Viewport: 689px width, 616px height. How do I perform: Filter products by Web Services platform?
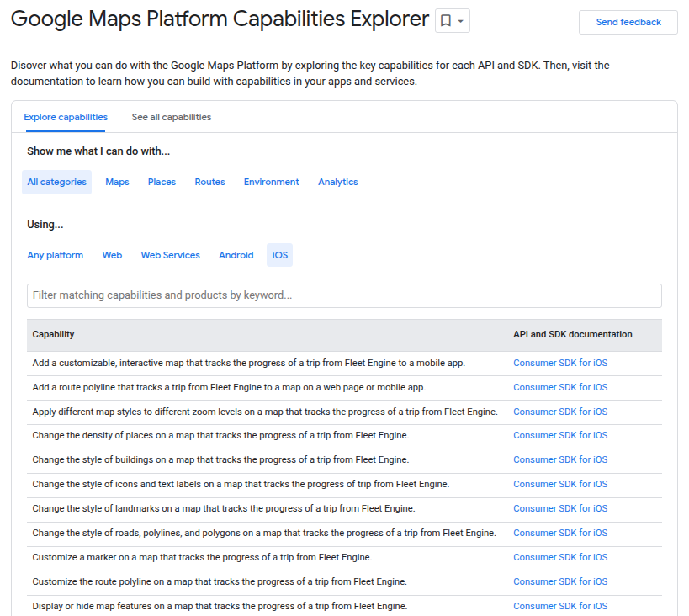click(x=170, y=255)
